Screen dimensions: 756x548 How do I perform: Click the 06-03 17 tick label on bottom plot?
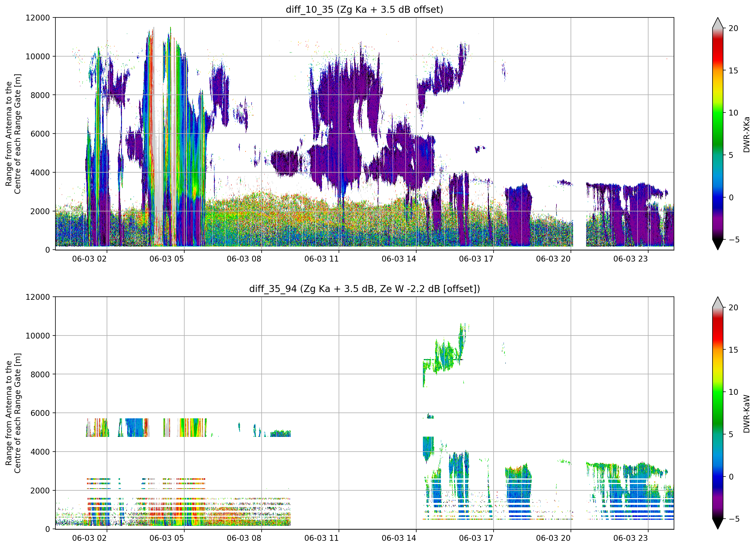click(x=476, y=538)
